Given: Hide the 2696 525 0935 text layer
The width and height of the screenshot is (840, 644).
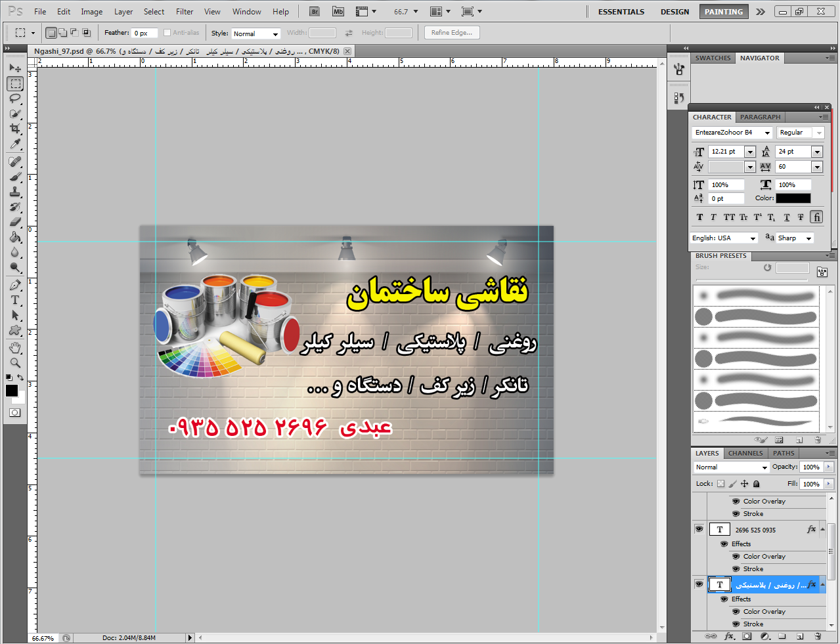Looking at the screenshot, I should point(699,529).
